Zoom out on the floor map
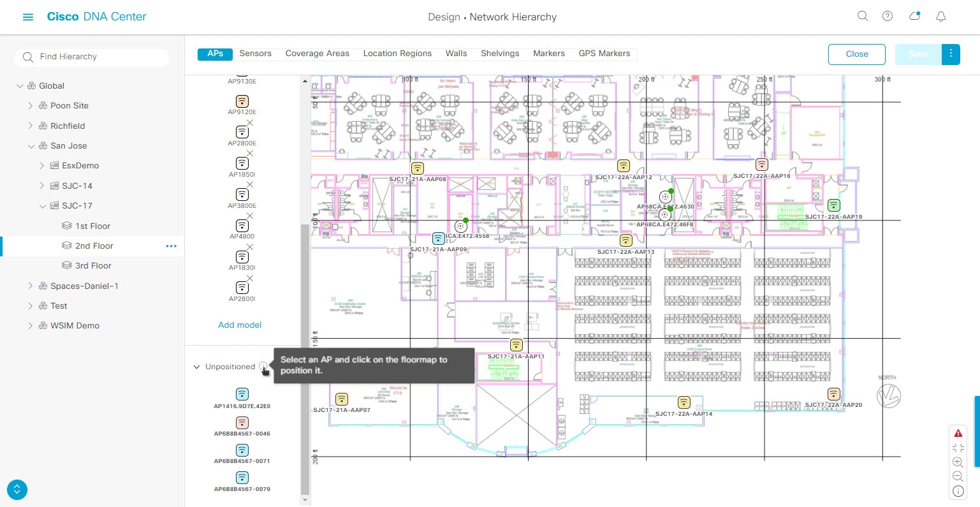980x507 pixels. click(958, 476)
